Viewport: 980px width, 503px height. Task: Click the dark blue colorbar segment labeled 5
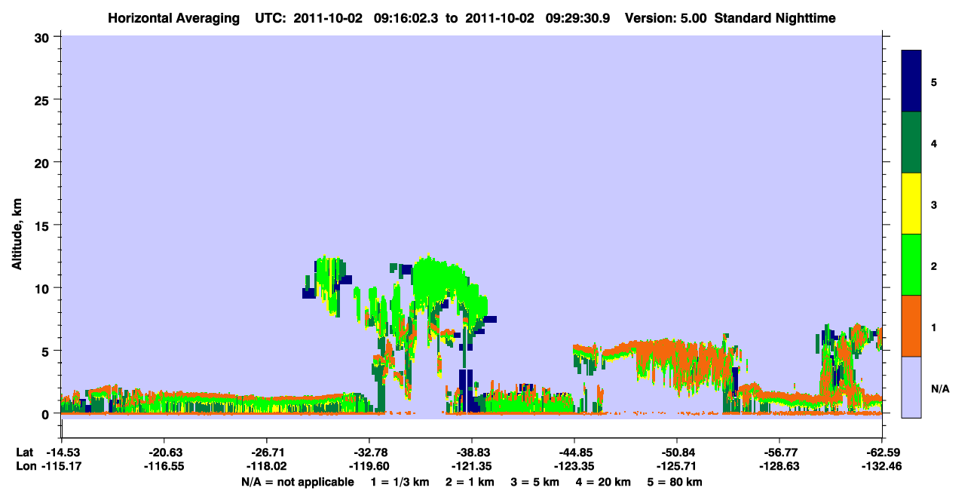pos(911,81)
